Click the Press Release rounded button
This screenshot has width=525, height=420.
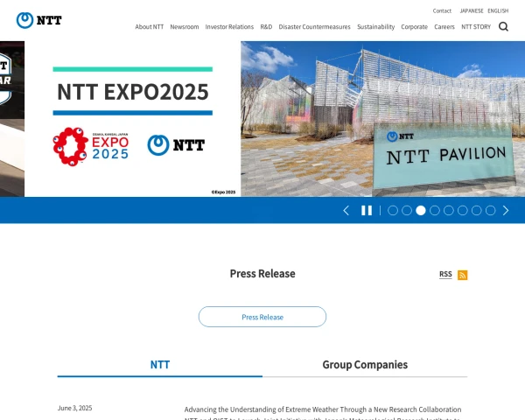coord(262,317)
